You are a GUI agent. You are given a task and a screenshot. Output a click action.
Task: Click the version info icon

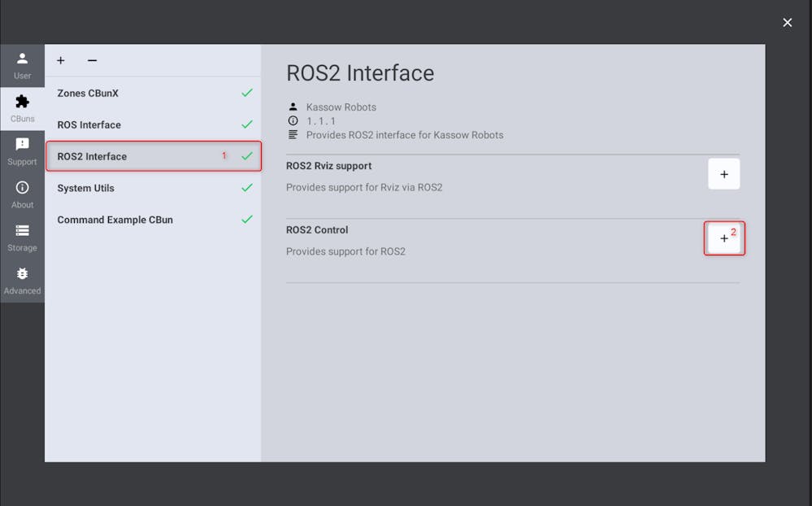293,120
